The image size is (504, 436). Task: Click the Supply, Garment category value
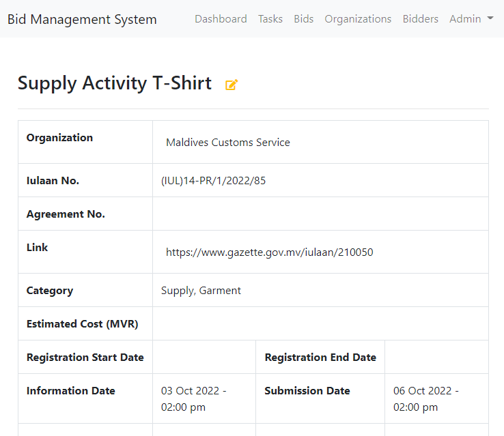[x=201, y=291]
